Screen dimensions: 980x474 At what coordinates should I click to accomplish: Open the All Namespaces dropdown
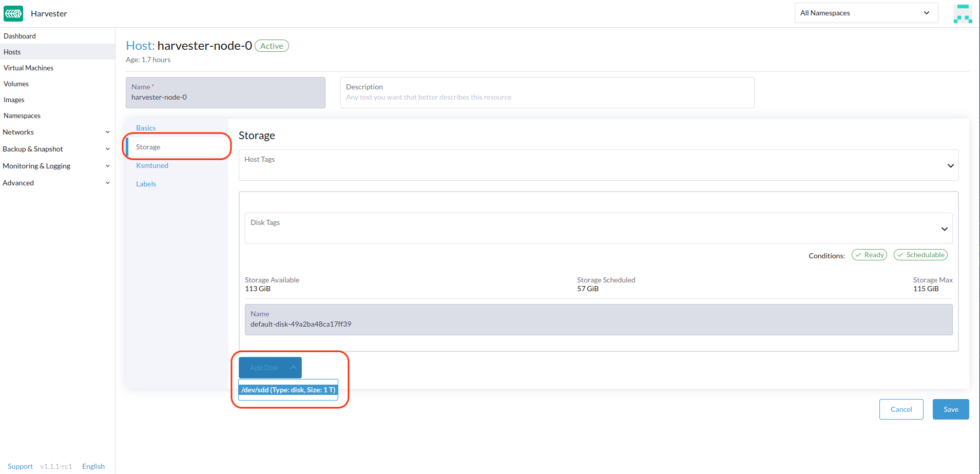point(866,13)
